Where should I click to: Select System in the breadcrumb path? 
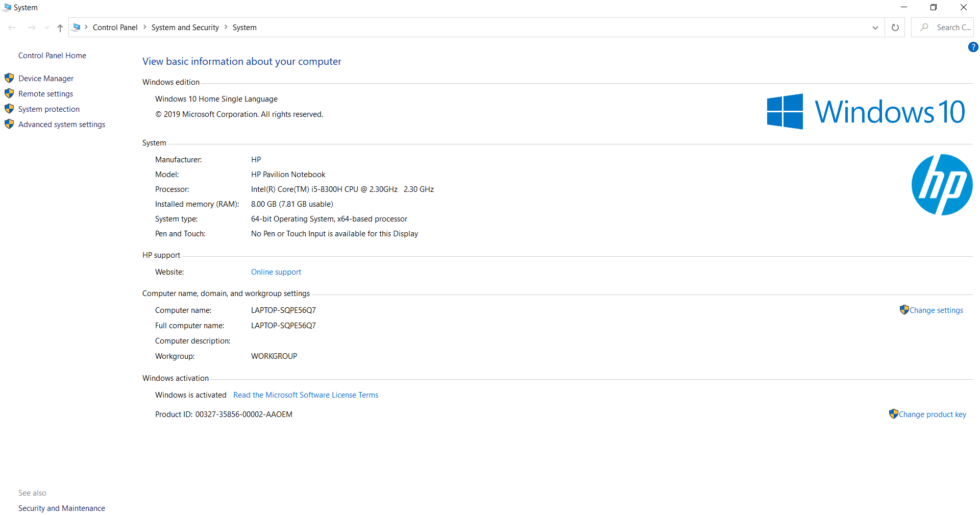244,27
